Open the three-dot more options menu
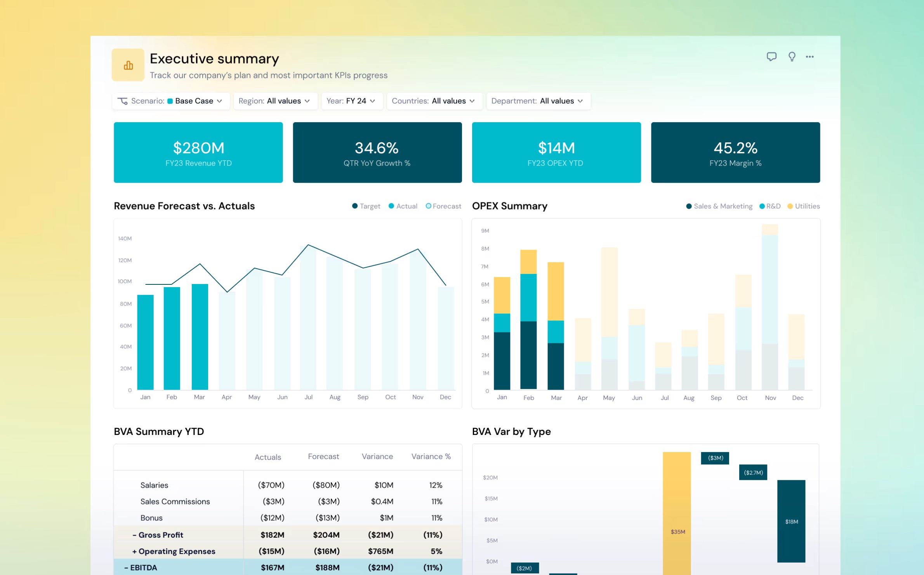924x575 pixels. click(x=809, y=57)
